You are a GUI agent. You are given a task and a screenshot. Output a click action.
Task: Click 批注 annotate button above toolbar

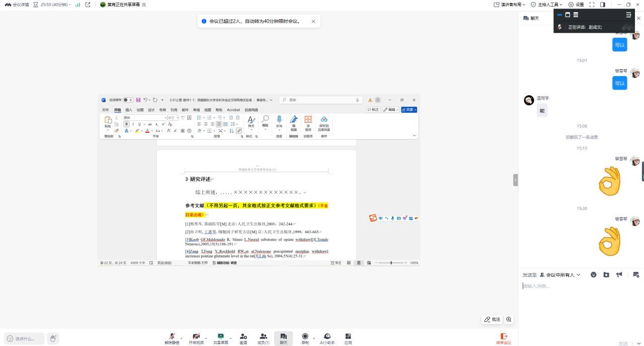click(493, 319)
